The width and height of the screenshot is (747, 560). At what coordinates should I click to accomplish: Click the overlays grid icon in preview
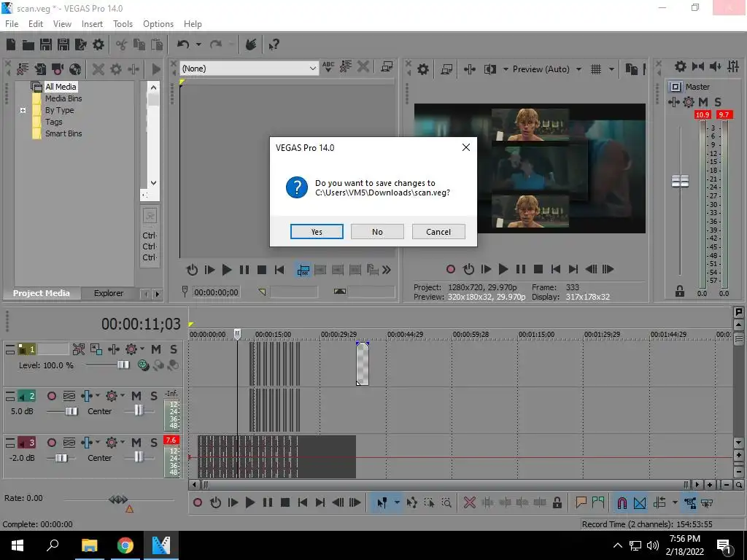tap(596, 69)
